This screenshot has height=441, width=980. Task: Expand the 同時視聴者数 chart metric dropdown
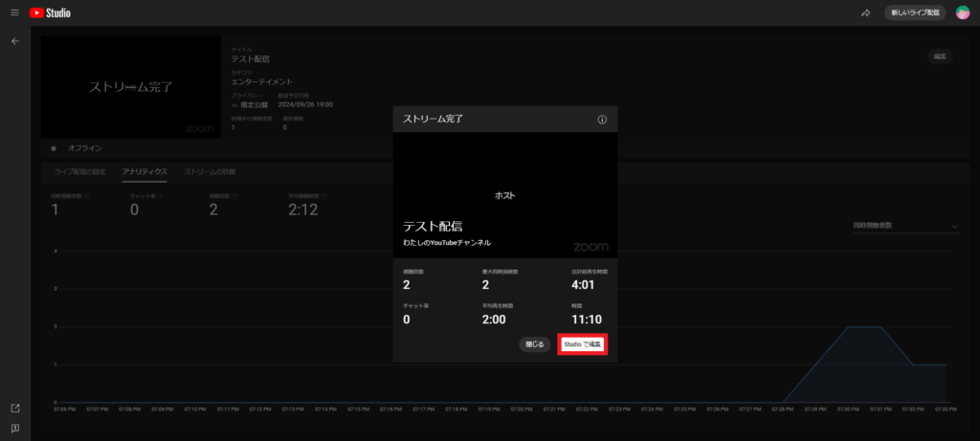click(x=904, y=226)
